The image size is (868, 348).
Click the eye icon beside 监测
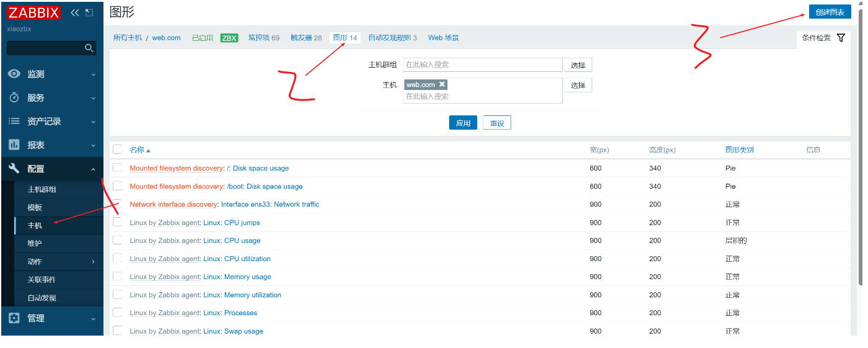[14, 74]
